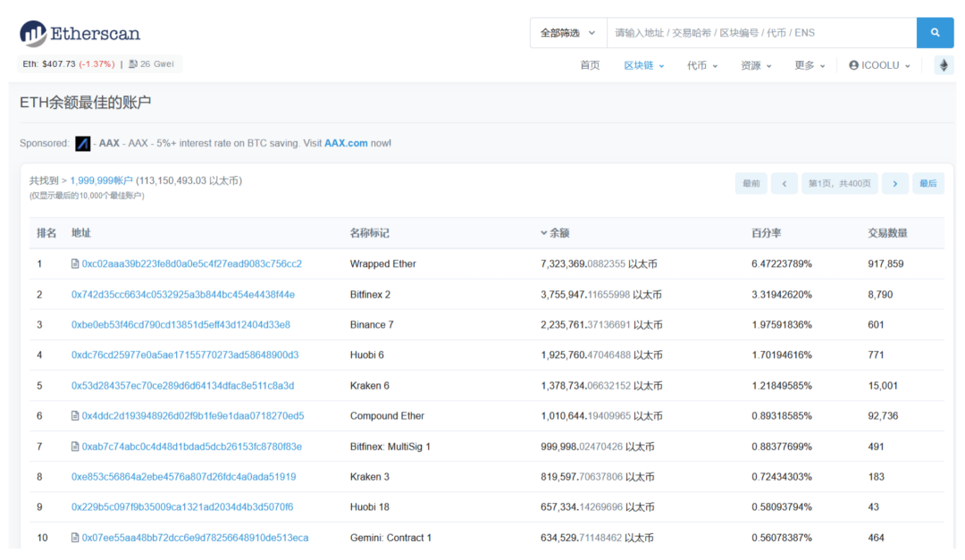Click the 交易数量 column header
The width and height of the screenshot is (965, 560).
tap(887, 233)
